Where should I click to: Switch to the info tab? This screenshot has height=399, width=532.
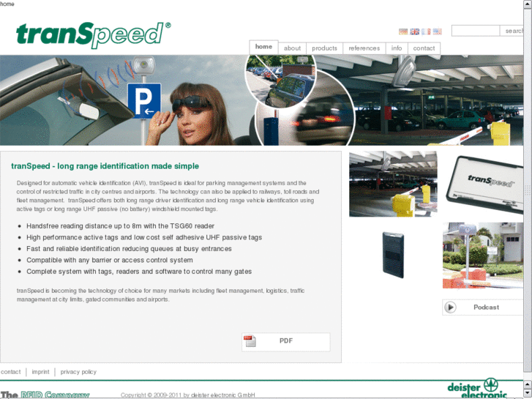tap(397, 48)
